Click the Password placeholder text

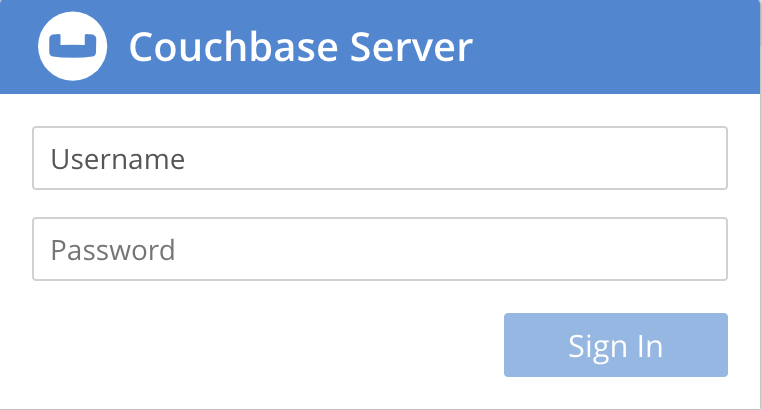coord(113,249)
